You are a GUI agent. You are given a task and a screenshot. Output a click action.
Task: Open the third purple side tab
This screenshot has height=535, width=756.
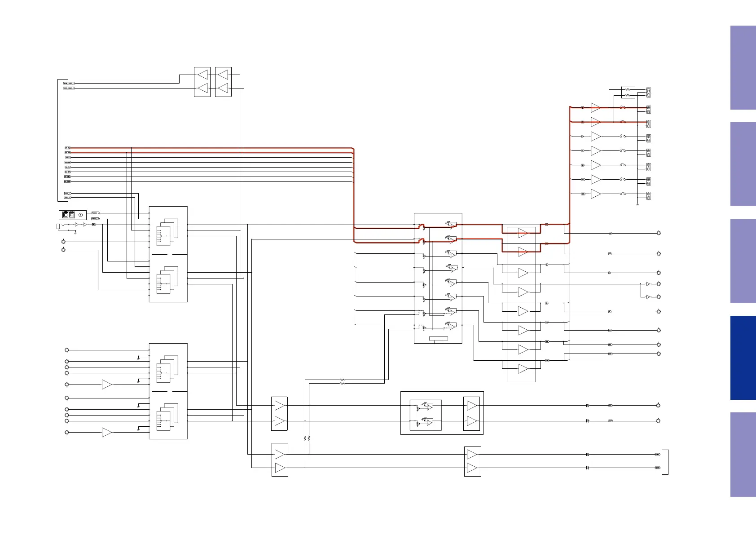(743, 261)
